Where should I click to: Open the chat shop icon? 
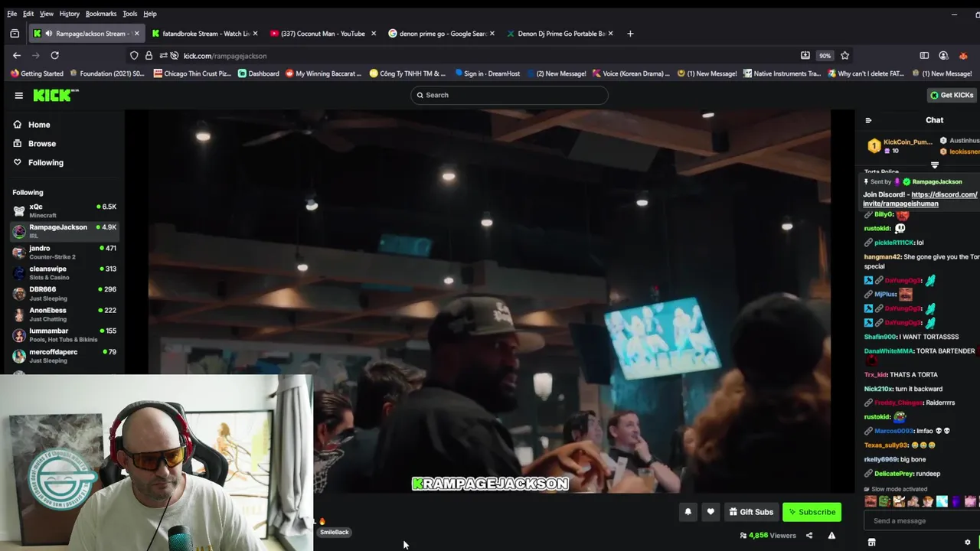pyautogui.click(x=871, y=543)
